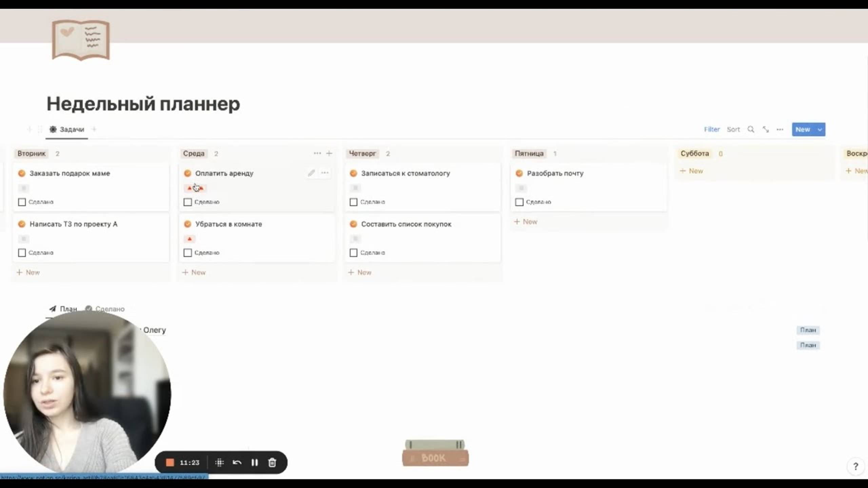Screen dimensions: 868x488
Task: Open the New button dropdown arrow
Action: (x=820, y=129)
